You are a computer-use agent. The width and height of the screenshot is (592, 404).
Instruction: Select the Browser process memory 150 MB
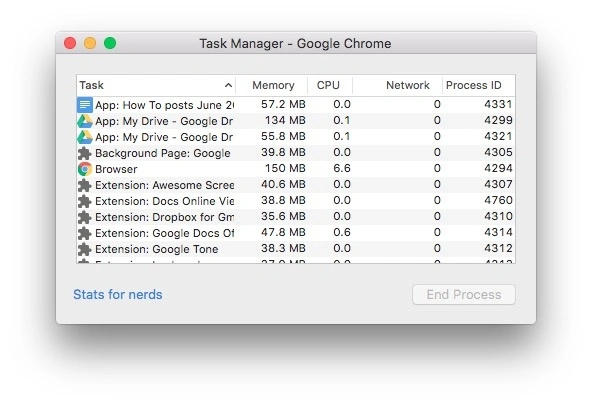285,168
